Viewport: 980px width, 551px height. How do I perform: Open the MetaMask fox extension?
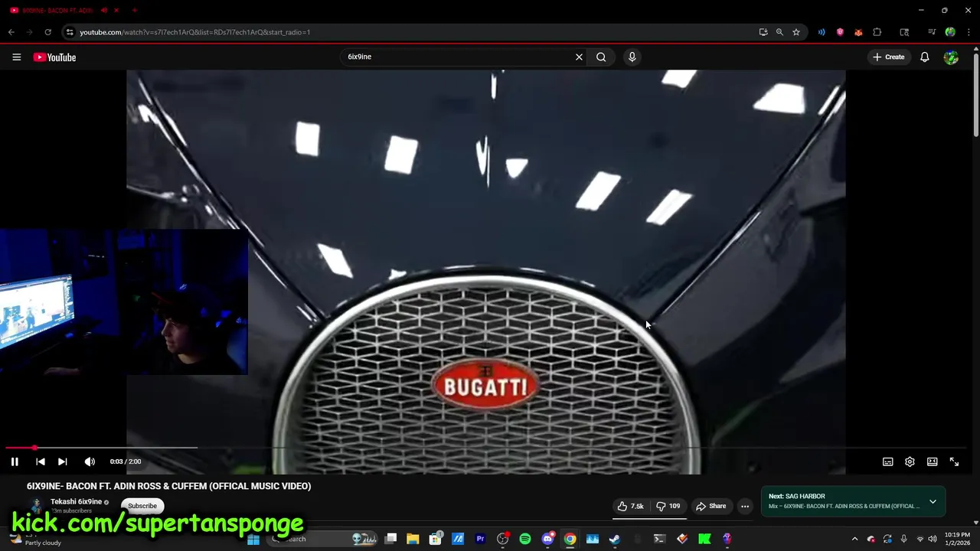point(858,32)
